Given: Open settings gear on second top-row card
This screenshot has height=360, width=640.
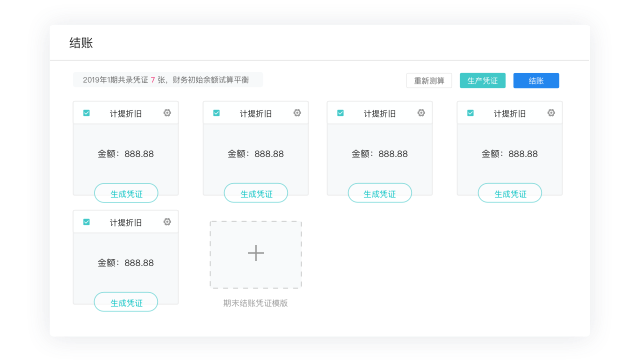Looking at the screenshot, I should point(297,113).
